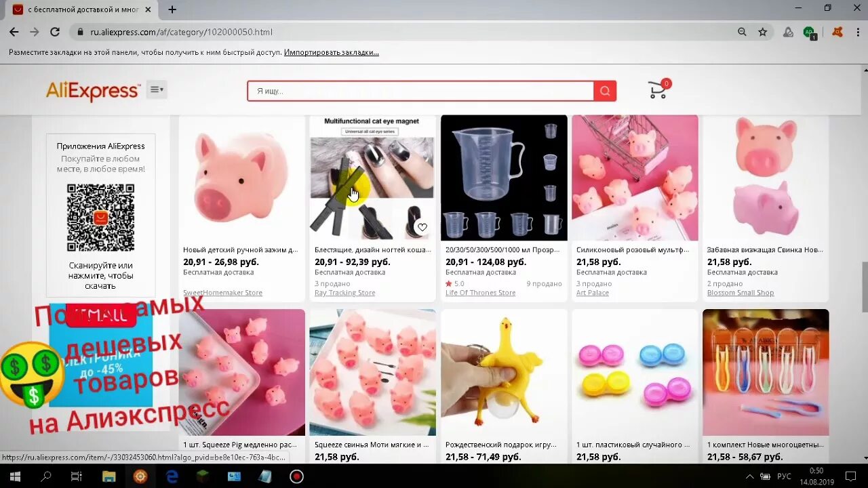Click the QR code for AliExpress app
This screenshot has width=868, height=488.
coord(100,218)
